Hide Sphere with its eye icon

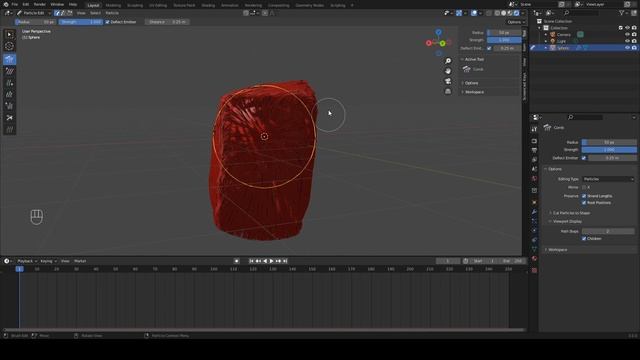click(627, 48)
